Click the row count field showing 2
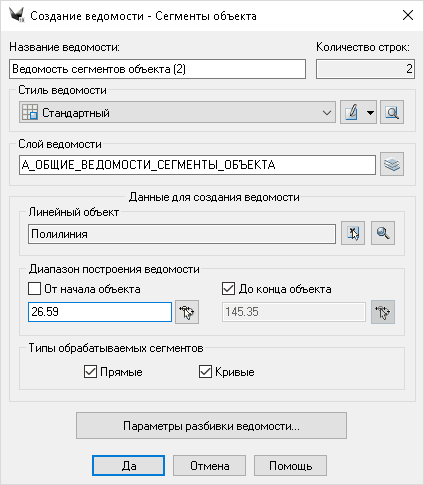The image size is (424, 485). [365, 69]
